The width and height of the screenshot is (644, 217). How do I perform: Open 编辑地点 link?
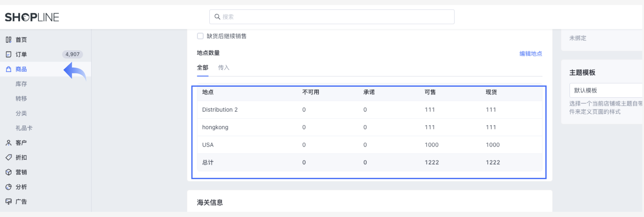point(531,53)
